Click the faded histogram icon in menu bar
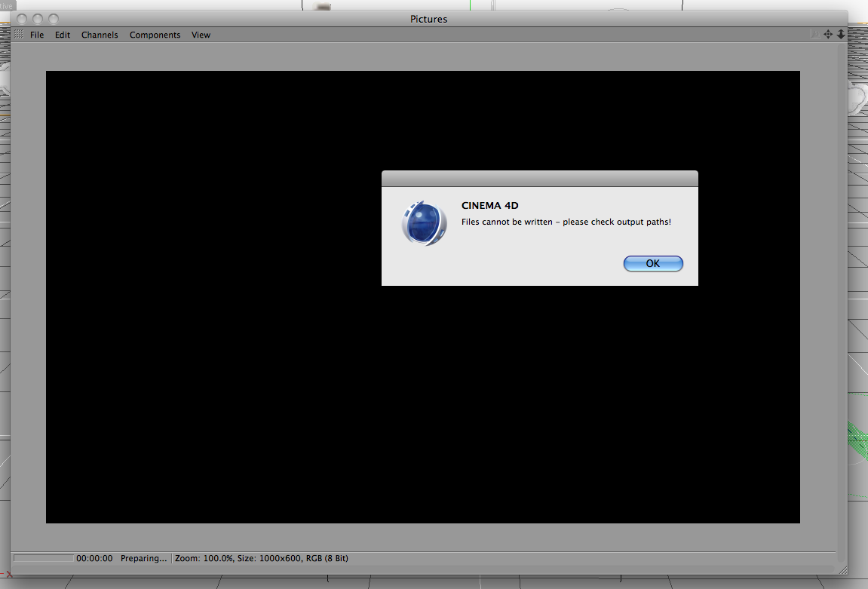The image size is (868, 589). pyautogui.click(x=815, y=35)
